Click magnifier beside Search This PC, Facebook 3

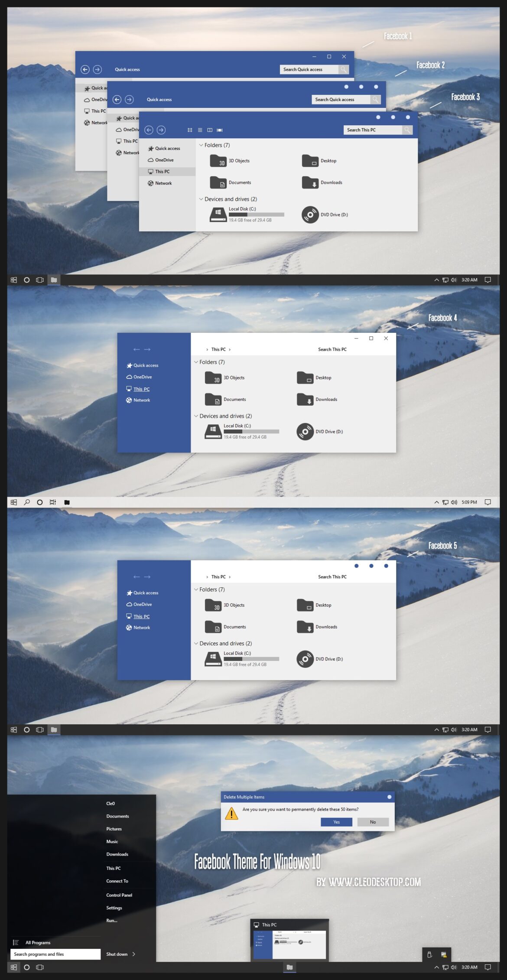point(407,130)
